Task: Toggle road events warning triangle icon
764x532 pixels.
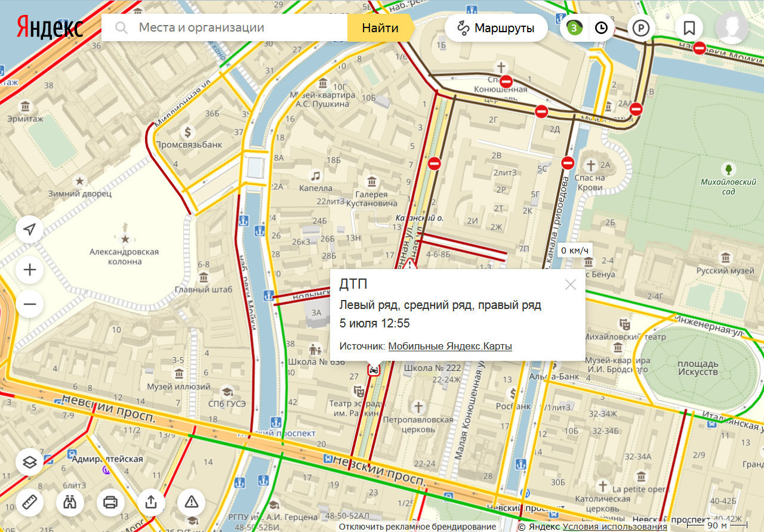Action: (191, 502)
